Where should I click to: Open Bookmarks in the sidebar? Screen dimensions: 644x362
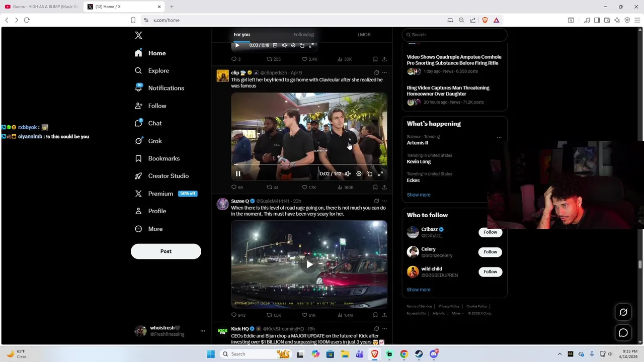click(x=157, y=158)
